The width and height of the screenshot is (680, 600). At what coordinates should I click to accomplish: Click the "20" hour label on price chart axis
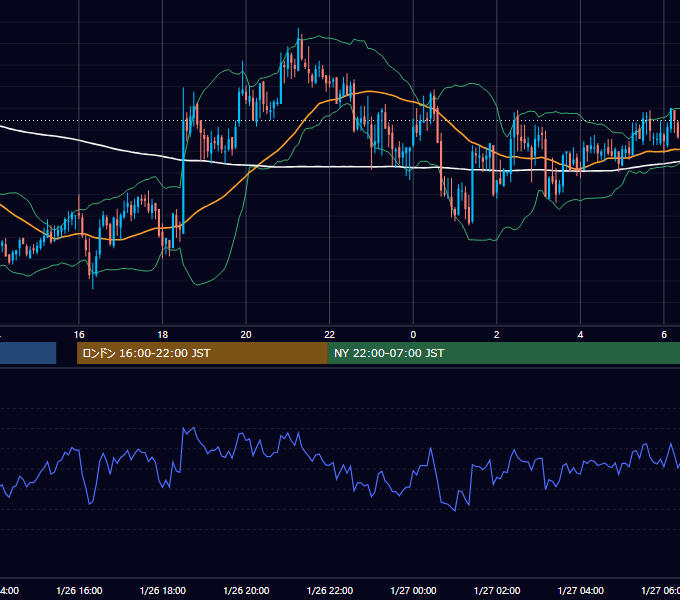(x=246, y=335)
